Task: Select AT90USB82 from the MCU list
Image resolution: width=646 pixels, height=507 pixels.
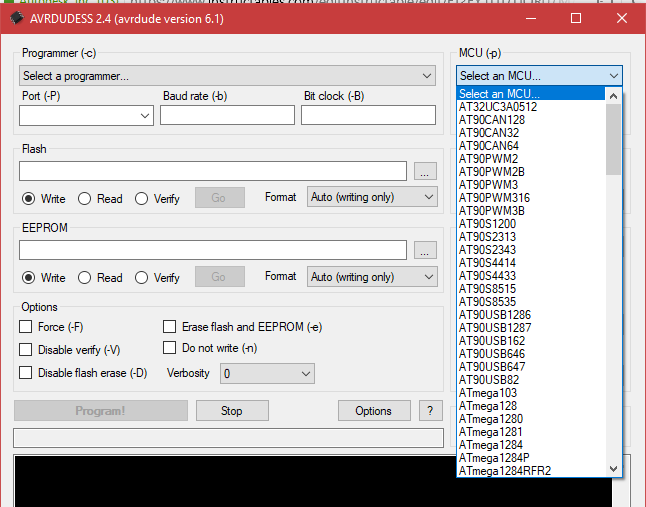Action: tap(531, 380)
